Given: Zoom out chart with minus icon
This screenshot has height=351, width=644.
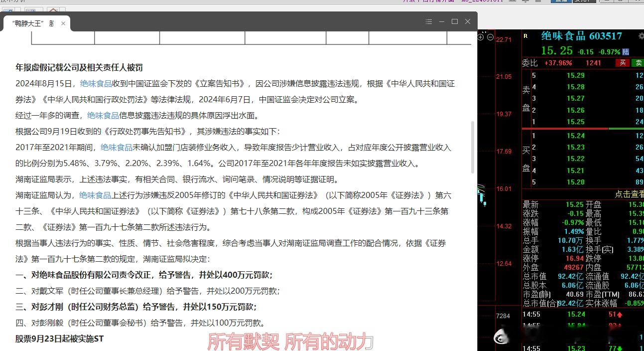Looking at the screenshot, I should [x=490, y=37].
